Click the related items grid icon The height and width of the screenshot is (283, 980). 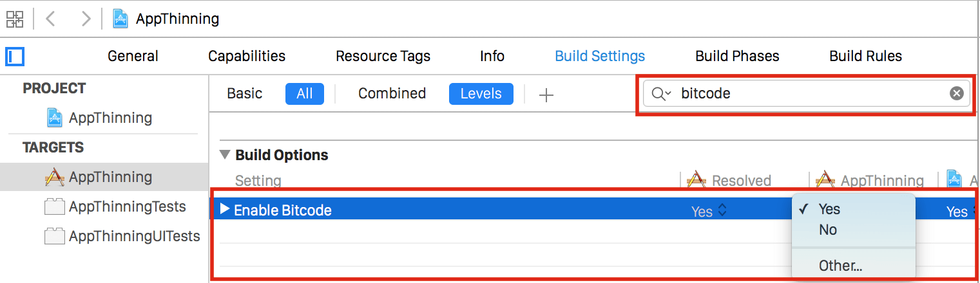point(15,19)
